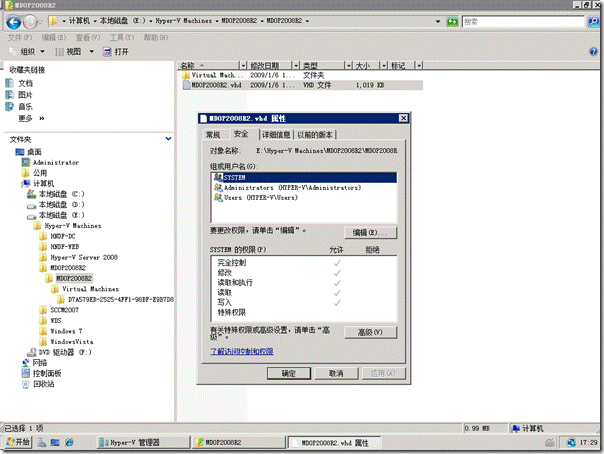Select SCCM2007 folder in the tree

click(x=64, y=310)
